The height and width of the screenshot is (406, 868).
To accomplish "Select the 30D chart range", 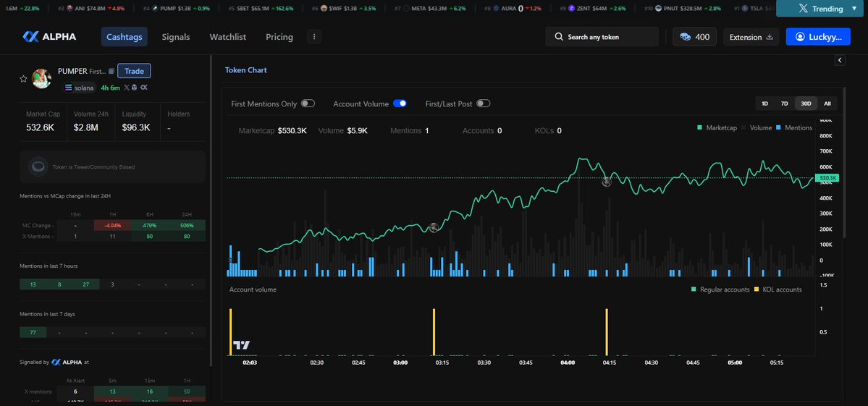I will pos(806,103).
